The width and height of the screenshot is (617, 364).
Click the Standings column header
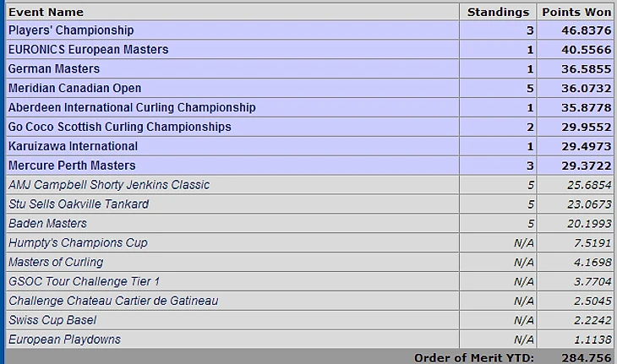pyautogui.click(x=498, y=12)
